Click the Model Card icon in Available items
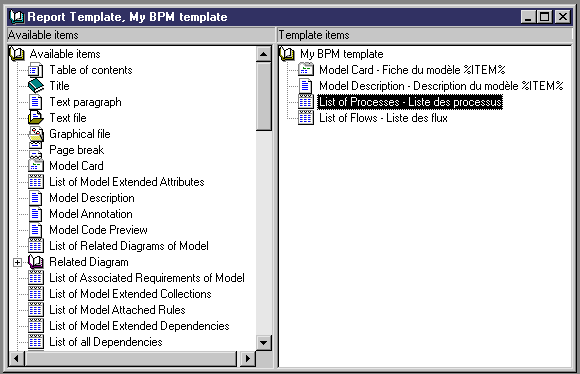580x374 pixels. click(36, 166)
